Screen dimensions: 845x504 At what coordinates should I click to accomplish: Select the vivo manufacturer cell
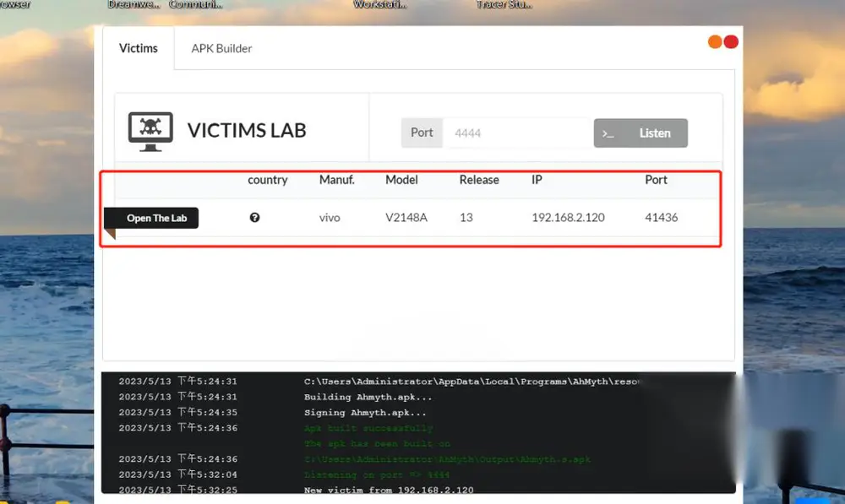point(330,218)
